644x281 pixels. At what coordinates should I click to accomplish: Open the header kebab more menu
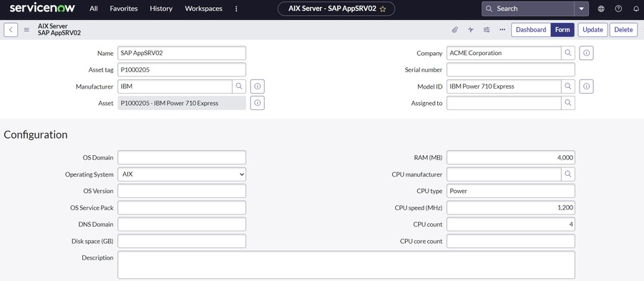coord(236,9)
